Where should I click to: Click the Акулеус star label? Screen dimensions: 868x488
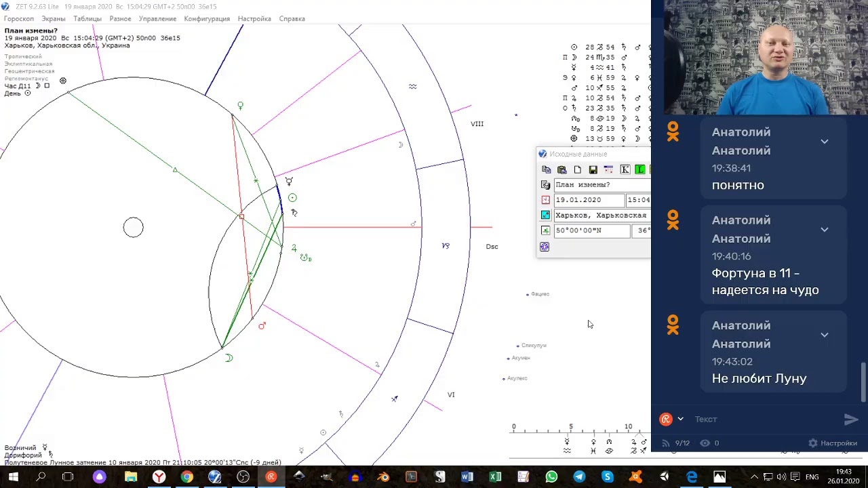(517, 378)
